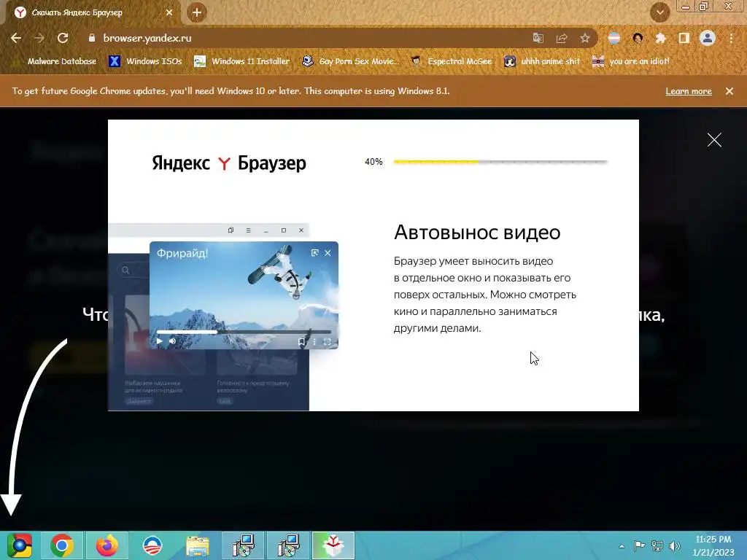The image size is (747, 560).
Task: Dismiss the Chrome update infobar
Action: pos(729,91)
